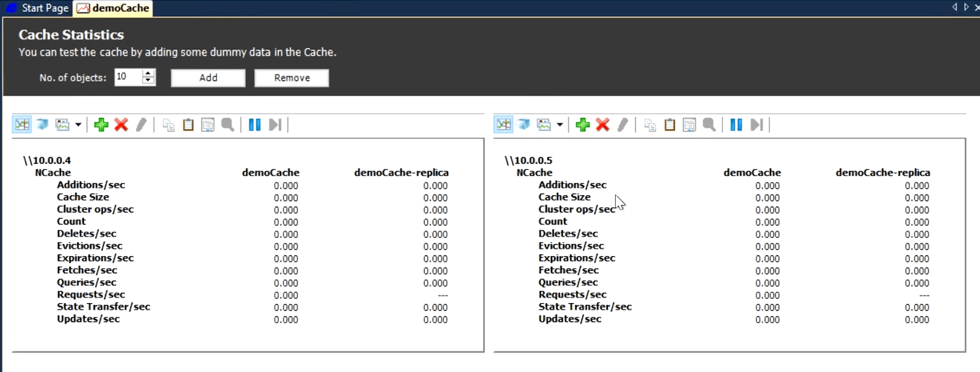Delete counter with red X in 10.0.0.5 toolbar
This screenshot has height=372, width=980.
click(602, 125)
